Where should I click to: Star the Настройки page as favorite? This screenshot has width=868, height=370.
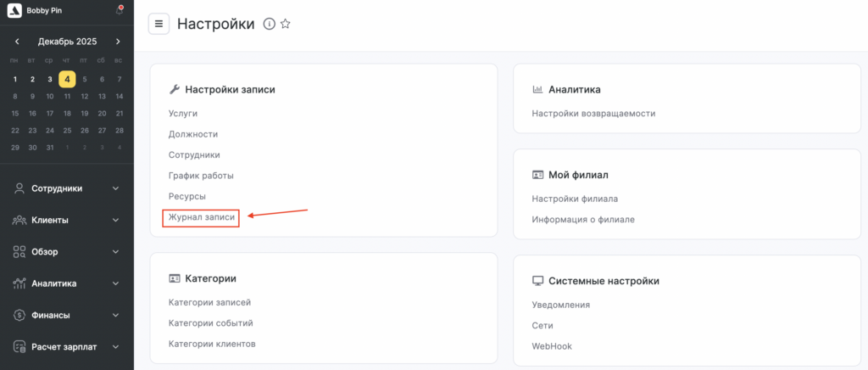pyautogui.click(x=286, y=24)
